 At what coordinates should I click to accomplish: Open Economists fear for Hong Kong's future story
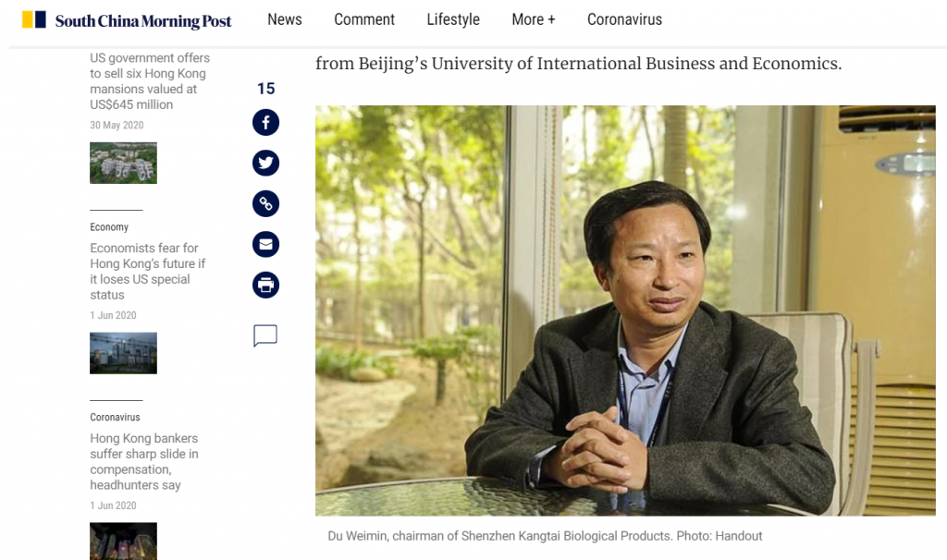(148, 271)
